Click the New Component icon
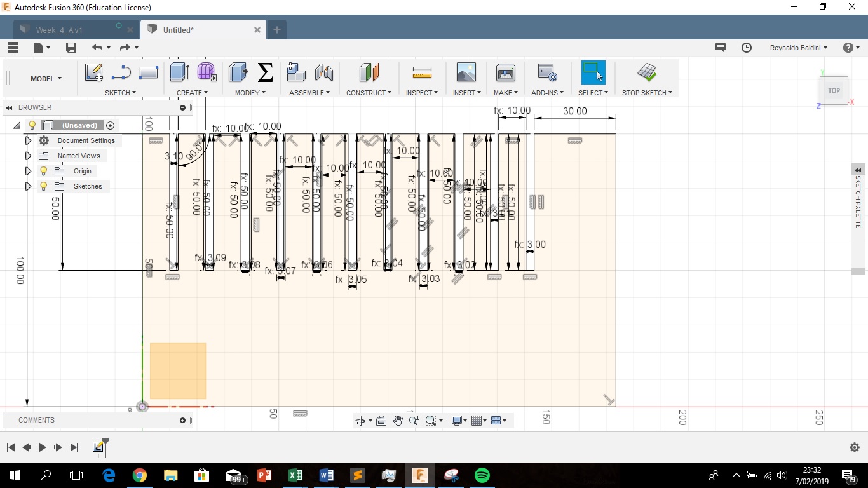Screen dimensions: 868x488 coord(296,72)
